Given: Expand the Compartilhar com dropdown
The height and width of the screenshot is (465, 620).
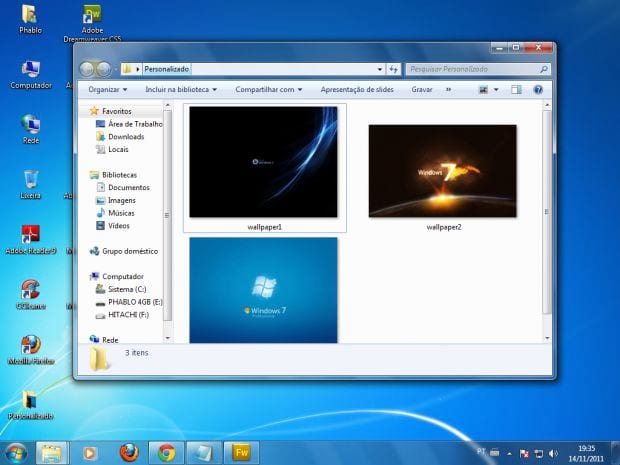Looking at the screenshot, I should pyautogui.click(x=269, y=89).
